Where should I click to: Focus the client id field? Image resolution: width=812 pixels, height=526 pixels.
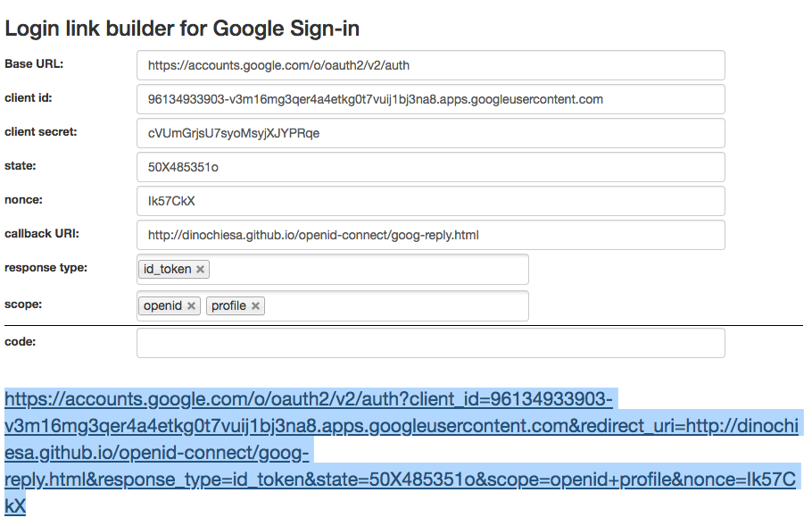(x=430, y=99)
